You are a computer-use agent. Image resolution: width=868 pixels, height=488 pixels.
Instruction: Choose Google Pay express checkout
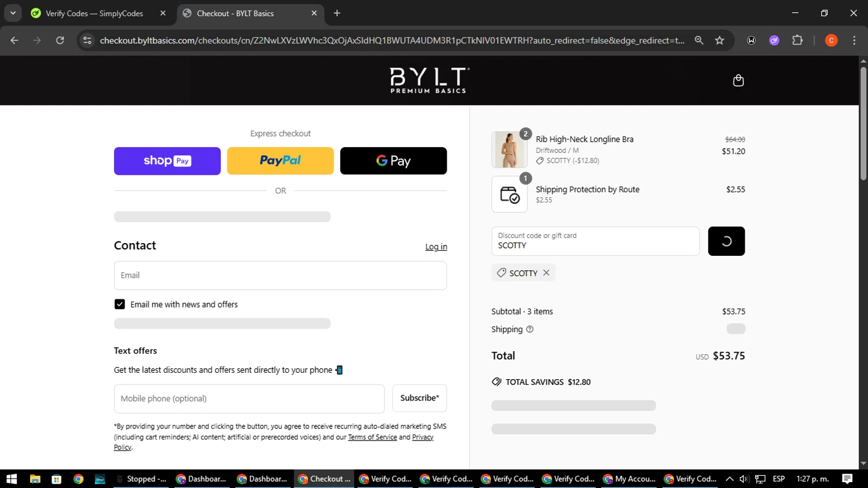point(393,161)
